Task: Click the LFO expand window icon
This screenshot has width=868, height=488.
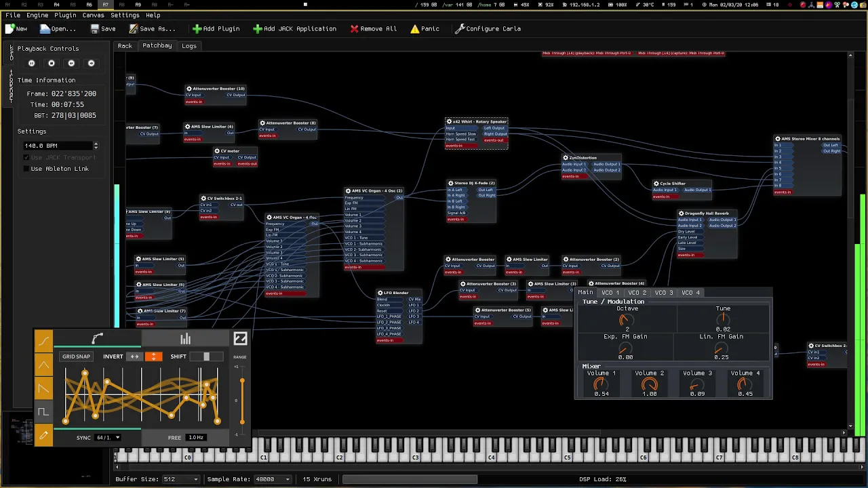Action: (x=240, y=339)
